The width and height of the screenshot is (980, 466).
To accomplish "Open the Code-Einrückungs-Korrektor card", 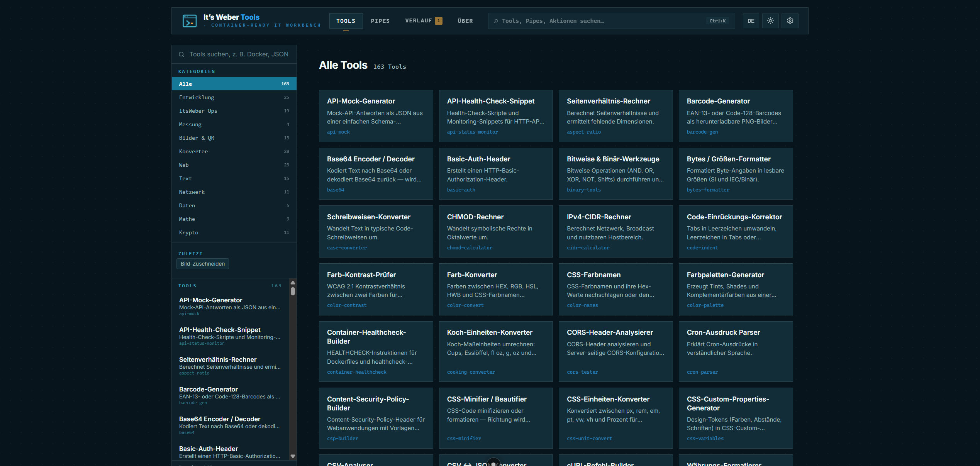I will coord(736,232).
